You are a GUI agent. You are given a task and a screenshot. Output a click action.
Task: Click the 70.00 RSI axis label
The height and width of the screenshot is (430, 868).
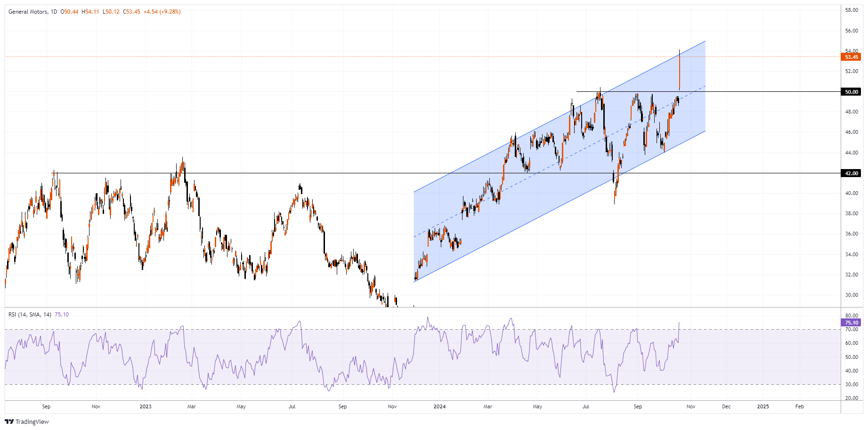click(852, 330)
